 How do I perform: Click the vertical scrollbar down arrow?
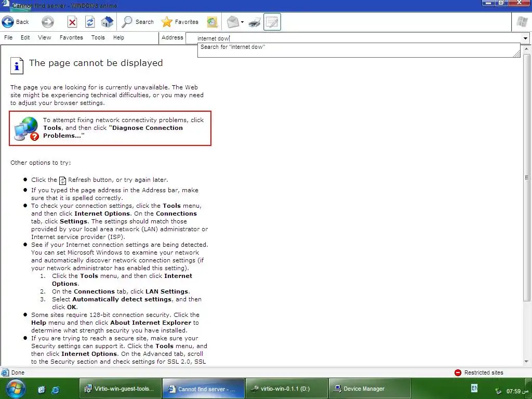click(x=527, y=362)
